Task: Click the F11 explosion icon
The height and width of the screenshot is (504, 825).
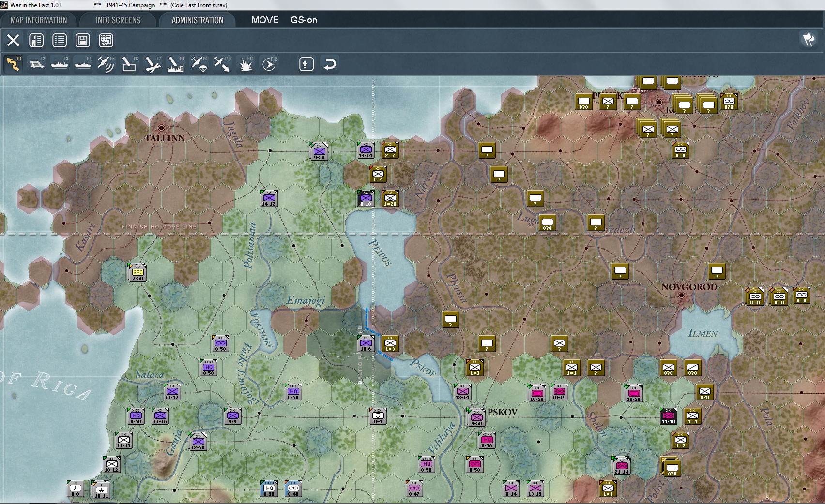Action: 245,64
